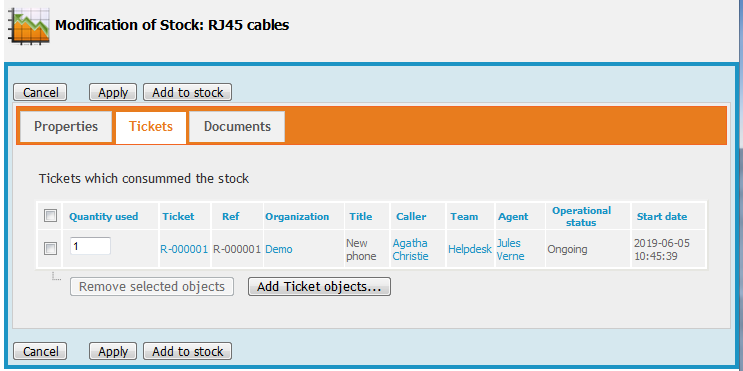Open agent Jules Verne link
This screenshot has width=743, height=371.
511,250
